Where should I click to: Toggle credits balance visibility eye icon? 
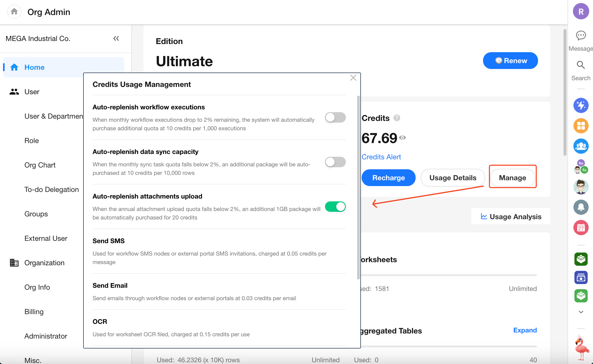pyautogui.click(x=402, y=138)
